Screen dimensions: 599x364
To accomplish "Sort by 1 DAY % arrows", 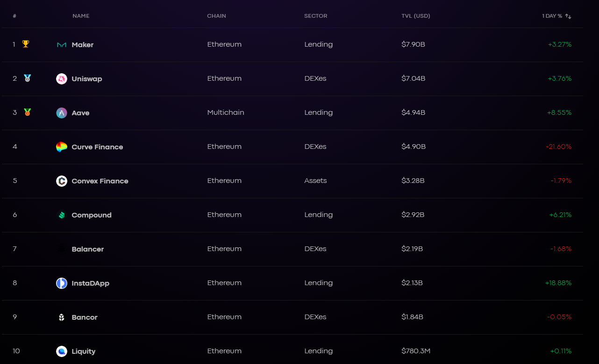I will point(568,16).
